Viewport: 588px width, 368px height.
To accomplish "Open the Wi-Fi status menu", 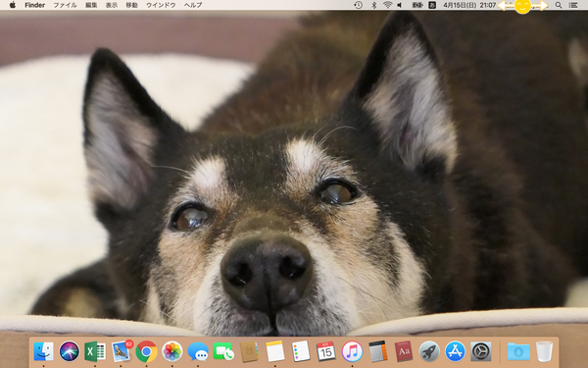I will click(388, 5).
